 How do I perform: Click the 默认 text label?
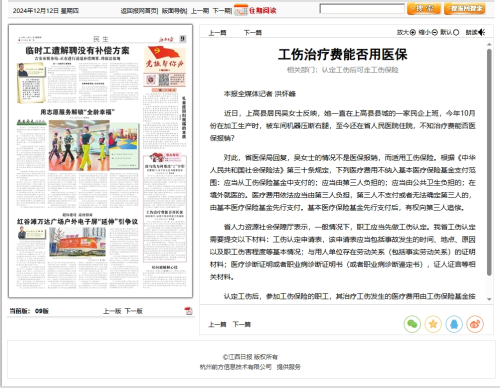[446, 32]
